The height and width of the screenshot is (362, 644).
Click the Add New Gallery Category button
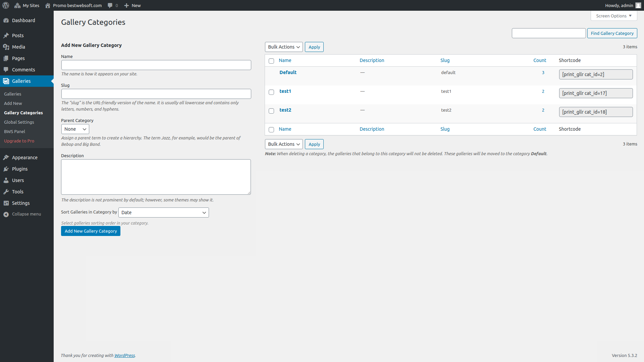tap(91, 231)
